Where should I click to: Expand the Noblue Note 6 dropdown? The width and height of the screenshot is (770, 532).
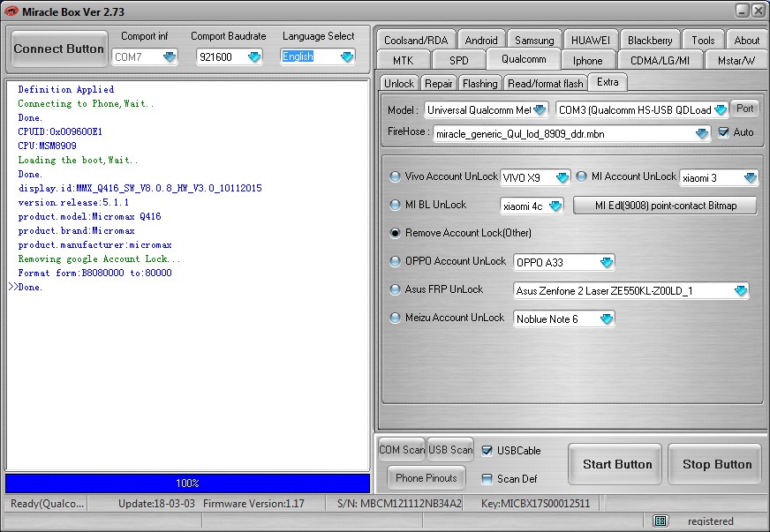[x=607, y=319]
